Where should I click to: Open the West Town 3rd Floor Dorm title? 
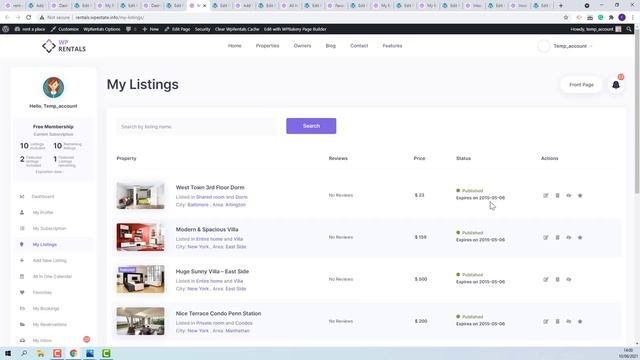pos(210,187)
